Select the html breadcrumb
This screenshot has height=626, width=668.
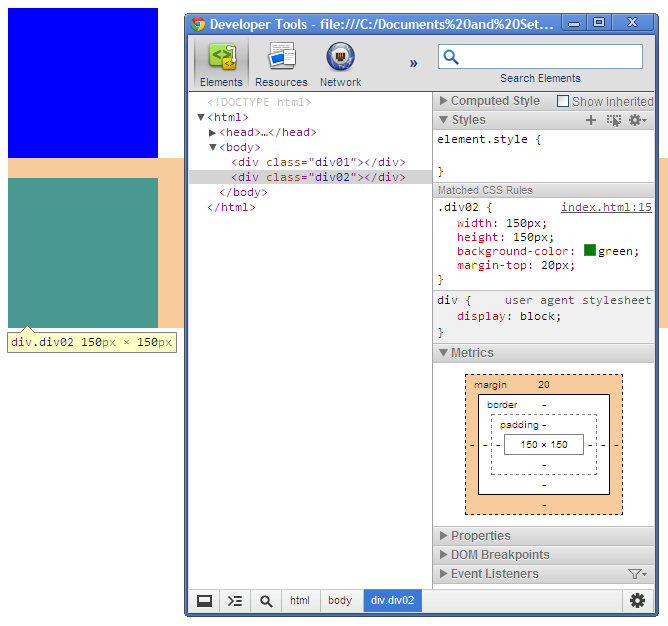(300, 600)
